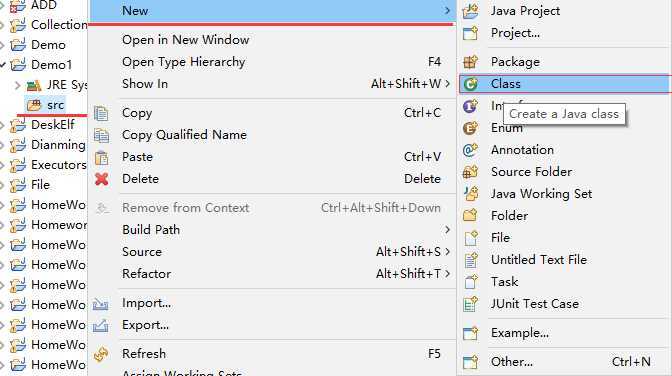Click the Refresh arrows icon
The height and width of the screenshot is (376, 672).
click(x=101, y=354)
